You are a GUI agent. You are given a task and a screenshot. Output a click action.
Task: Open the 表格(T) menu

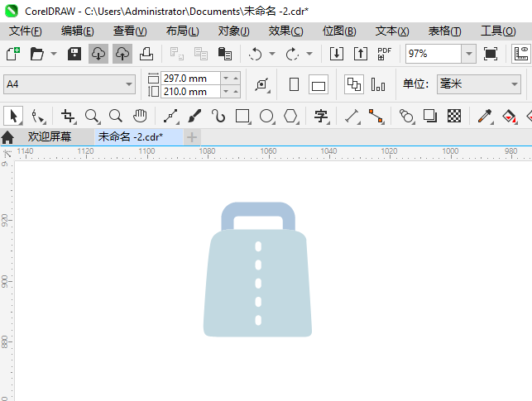(x=445, y=31)
